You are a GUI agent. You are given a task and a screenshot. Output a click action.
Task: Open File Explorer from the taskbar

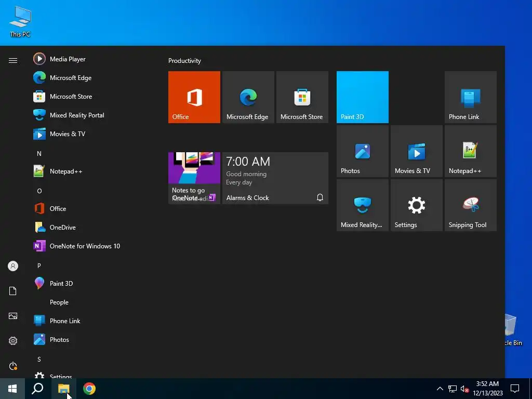click(x=63, y=389)
